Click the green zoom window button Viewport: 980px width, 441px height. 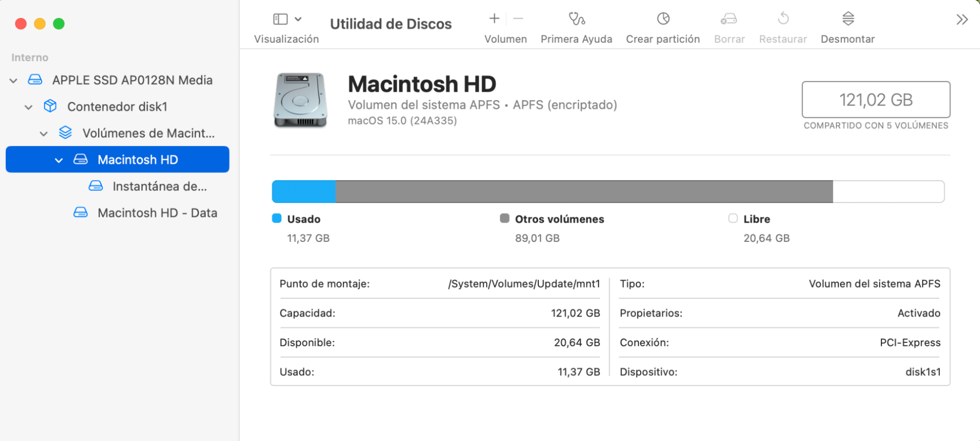click(59, 24)
